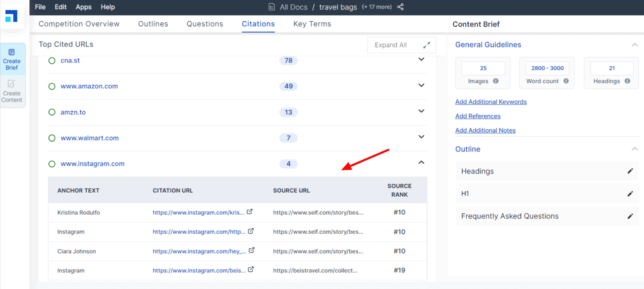Switch to the Outlines tab
644x289 pixels.
(x=153, y=24)
